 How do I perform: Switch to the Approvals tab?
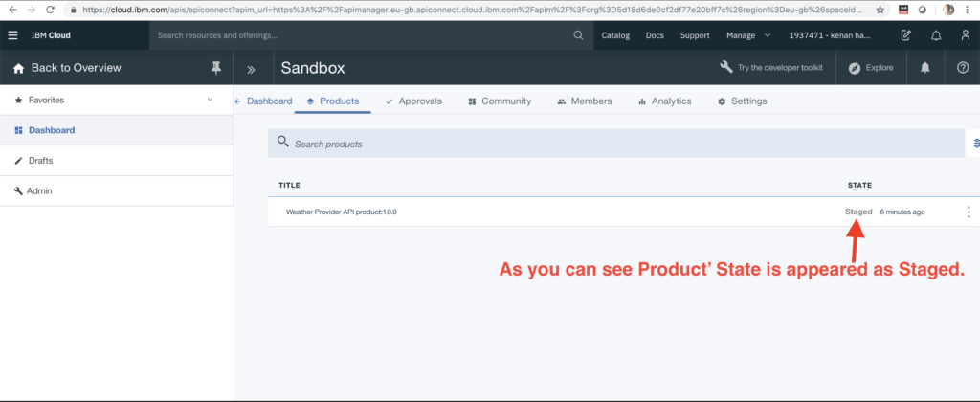(x=412, y=101)
